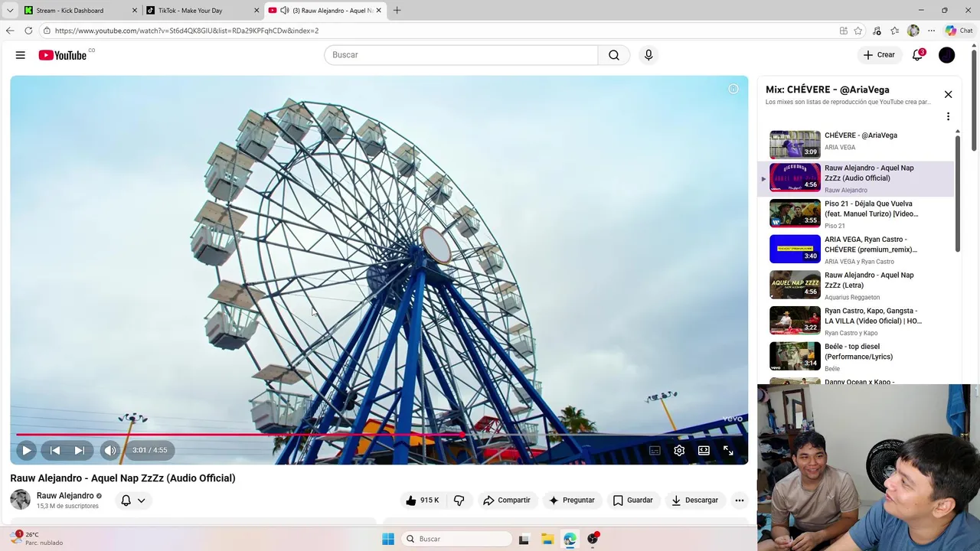Select the Rauw Alejandro YouTube tab

coord(325,11)
